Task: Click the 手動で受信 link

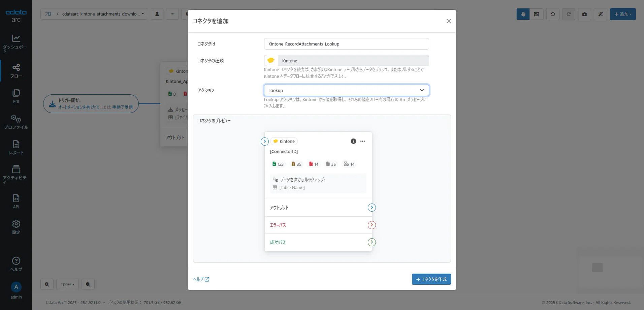Action: (x=123, y=107)
